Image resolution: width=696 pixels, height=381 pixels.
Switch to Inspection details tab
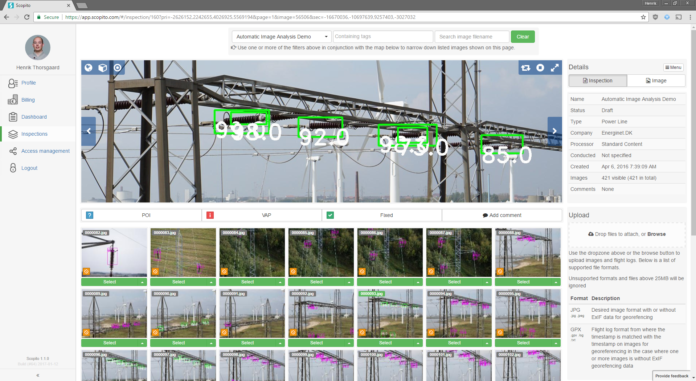[597, 80]
